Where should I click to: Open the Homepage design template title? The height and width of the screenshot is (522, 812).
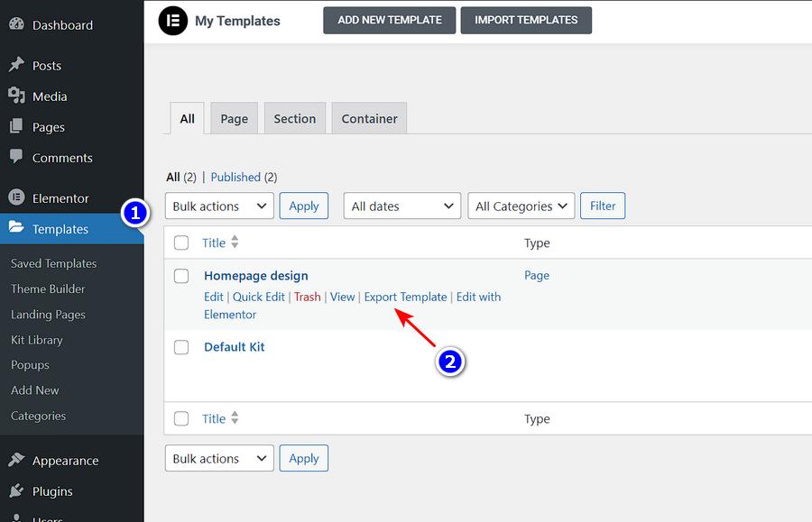(256, 276)
